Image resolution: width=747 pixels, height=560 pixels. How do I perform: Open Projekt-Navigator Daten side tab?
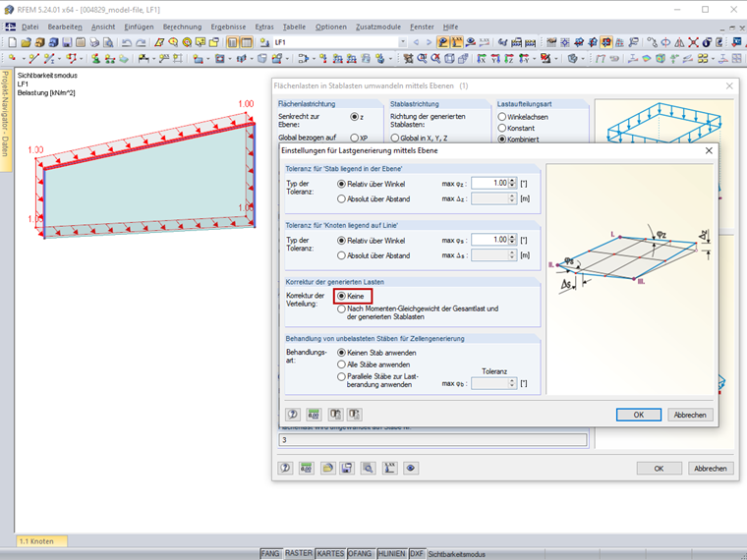tap(5, 120)
